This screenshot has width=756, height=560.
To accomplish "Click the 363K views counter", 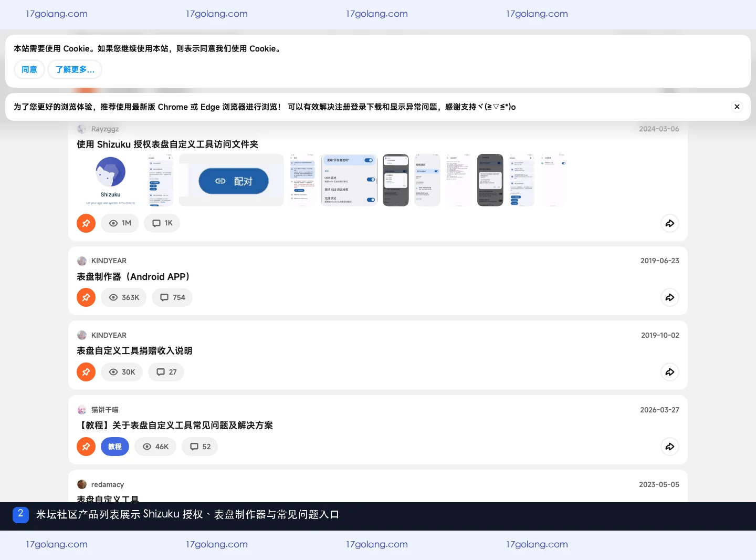I will pos(124,297).
